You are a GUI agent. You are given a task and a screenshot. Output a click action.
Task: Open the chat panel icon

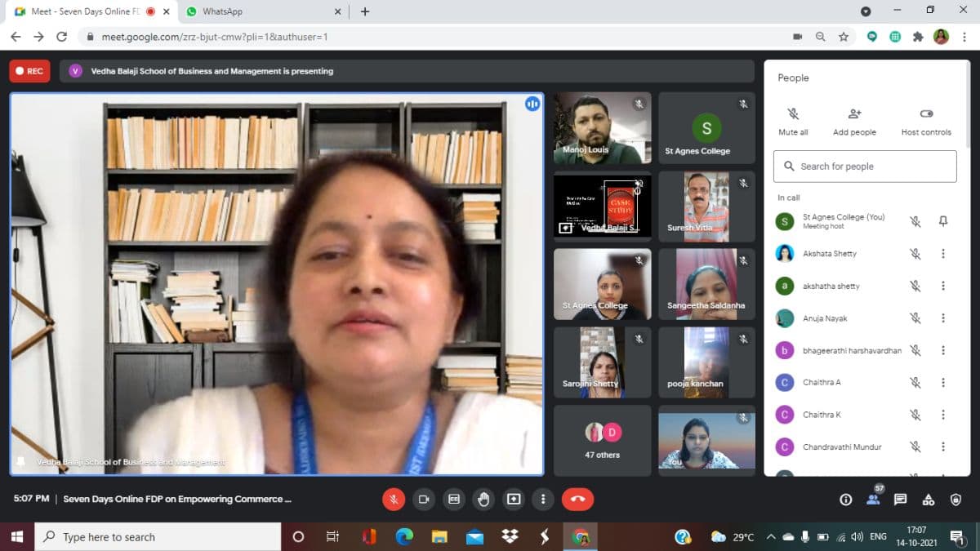coord(900,500)
